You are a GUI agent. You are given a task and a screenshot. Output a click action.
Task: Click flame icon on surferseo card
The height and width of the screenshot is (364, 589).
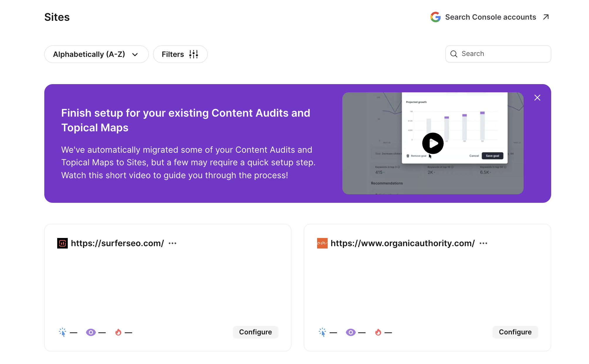tap(118, 332)
